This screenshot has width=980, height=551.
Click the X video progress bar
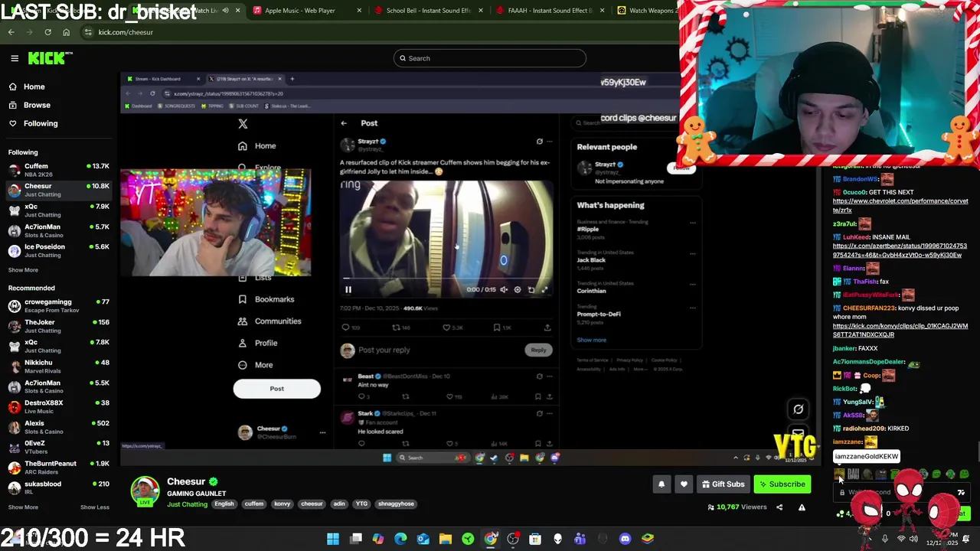coord(446,279)
